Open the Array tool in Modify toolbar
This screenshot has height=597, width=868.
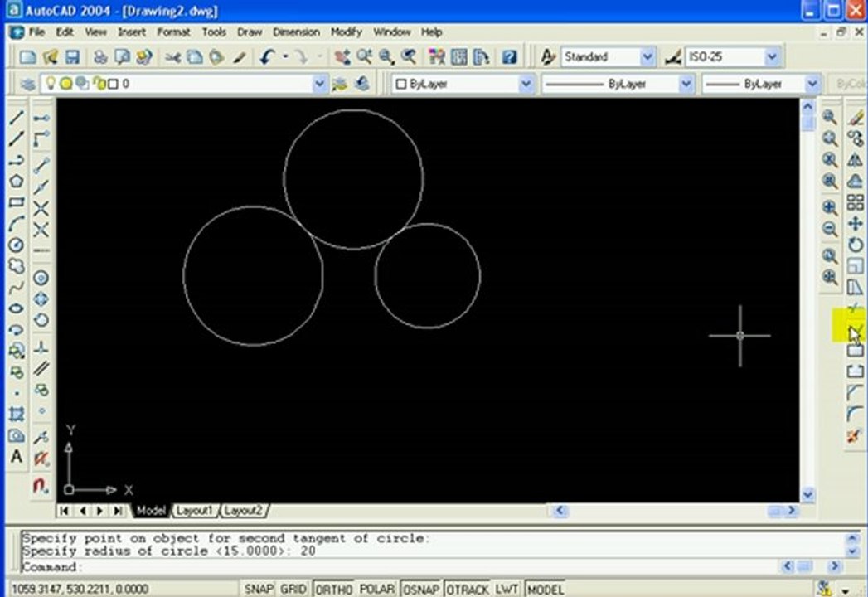[856, 202]
